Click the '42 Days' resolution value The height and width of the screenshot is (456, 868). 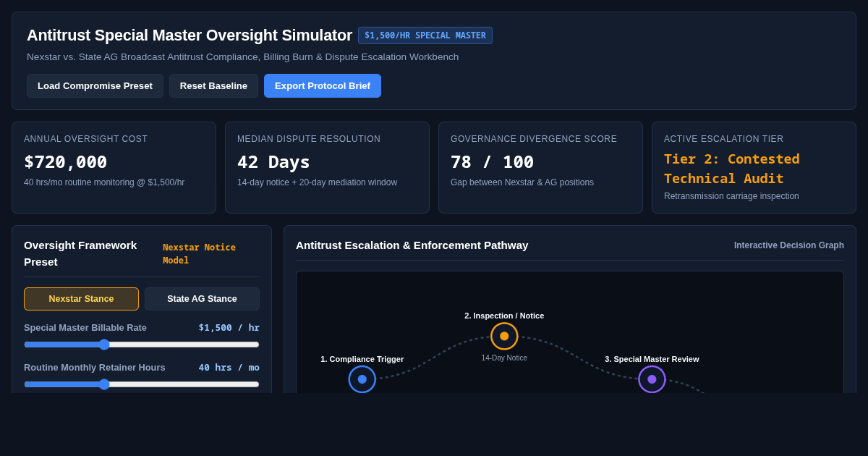coord(273,162)
